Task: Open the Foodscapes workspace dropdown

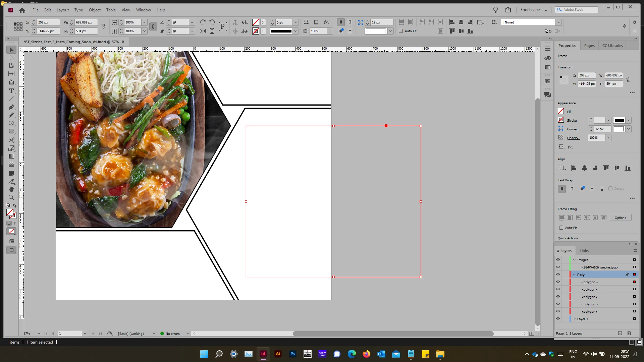Action: click(534, 10)
